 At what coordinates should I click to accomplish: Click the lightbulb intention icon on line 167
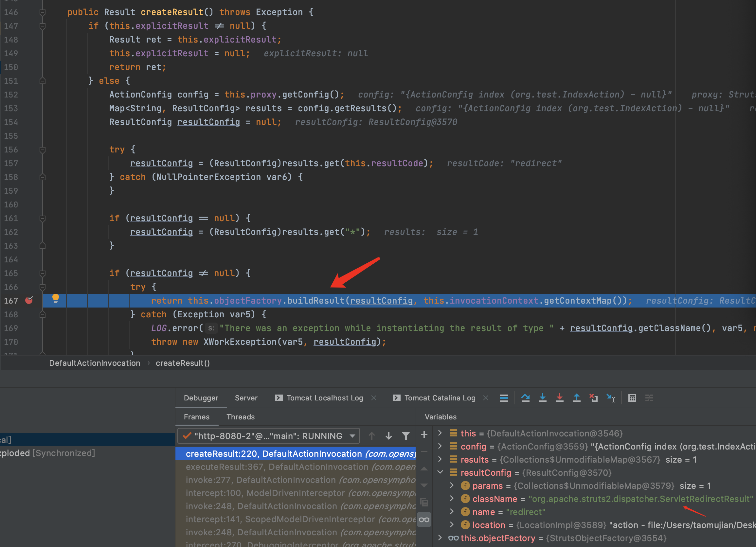(x=56, y=298)
